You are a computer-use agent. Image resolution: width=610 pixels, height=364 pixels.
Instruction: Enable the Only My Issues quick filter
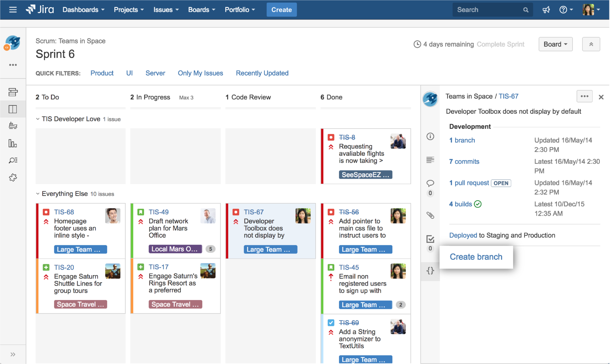(x=200, y=73)
